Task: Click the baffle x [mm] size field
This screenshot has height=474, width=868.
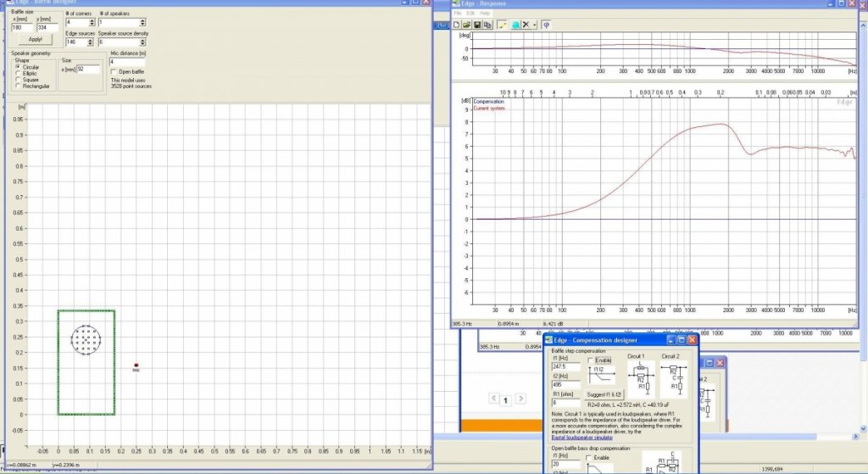Action: (23, 27)
